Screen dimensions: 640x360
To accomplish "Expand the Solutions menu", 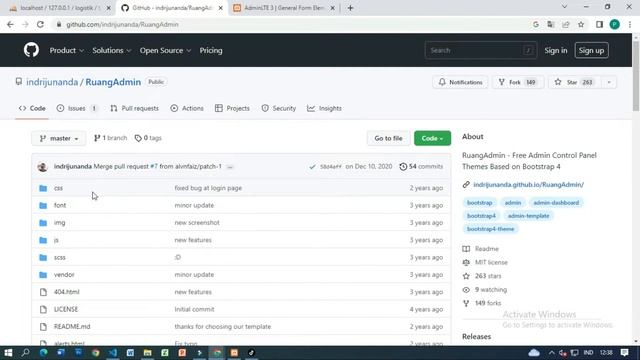I will [111, 51].
